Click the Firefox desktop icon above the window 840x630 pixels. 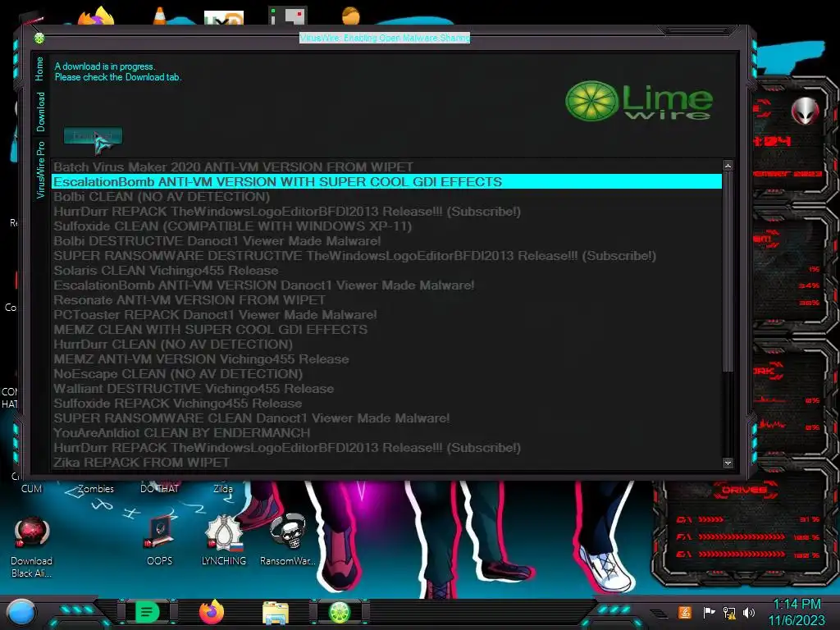point(97,16)
